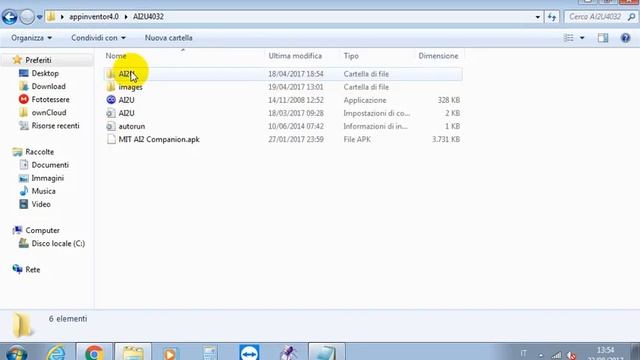
Task: Expand the view options dropdown arrow
Action: tap(582, 38)
